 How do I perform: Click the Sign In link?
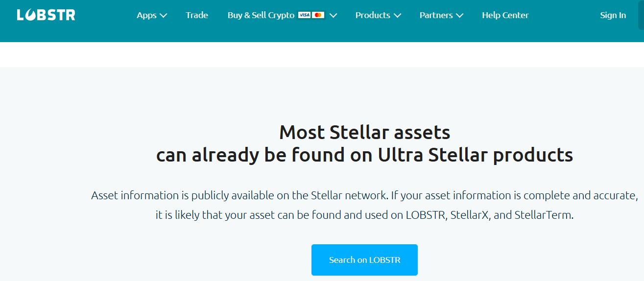pos(613,15)
